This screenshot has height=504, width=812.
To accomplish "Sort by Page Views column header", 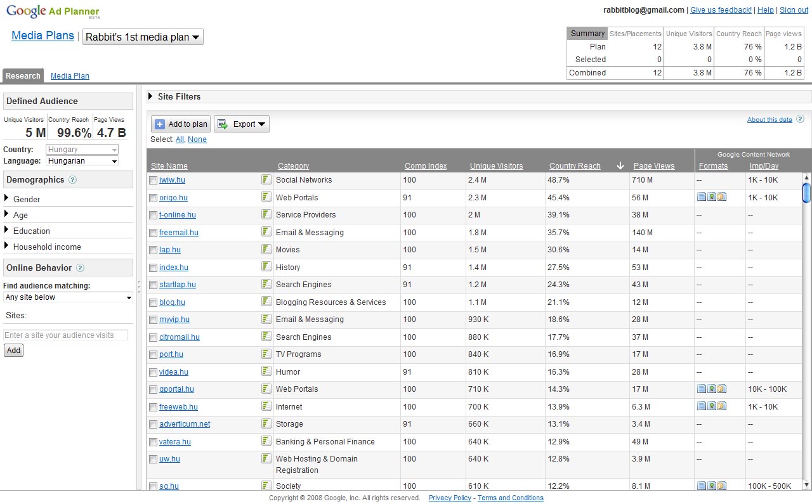I will coord(654,166).
